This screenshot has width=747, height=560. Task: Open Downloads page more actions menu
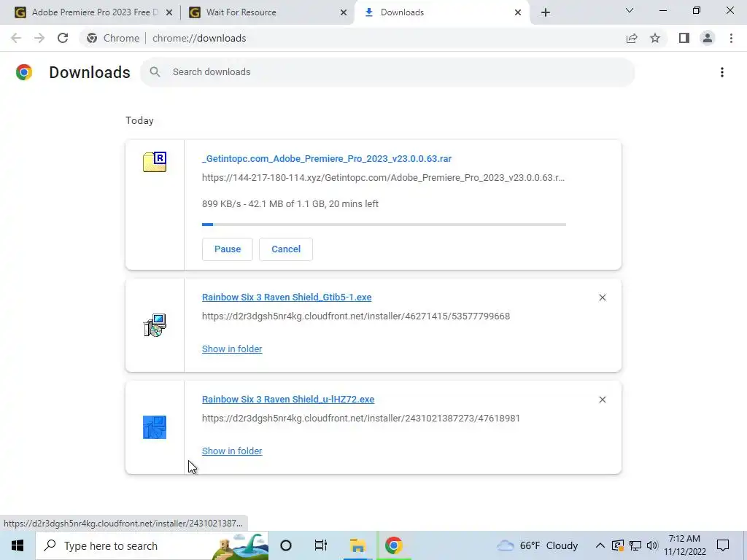[x=722, y=72]
